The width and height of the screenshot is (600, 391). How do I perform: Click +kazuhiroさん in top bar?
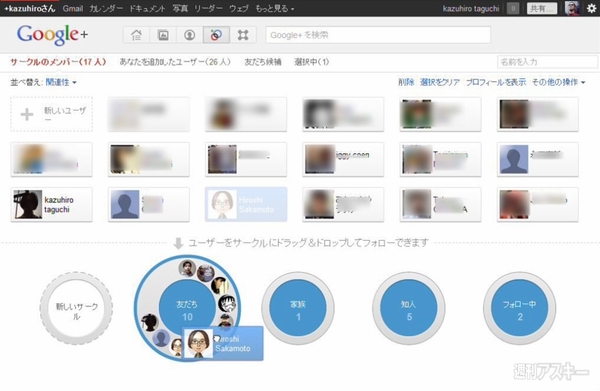(30, 8)
